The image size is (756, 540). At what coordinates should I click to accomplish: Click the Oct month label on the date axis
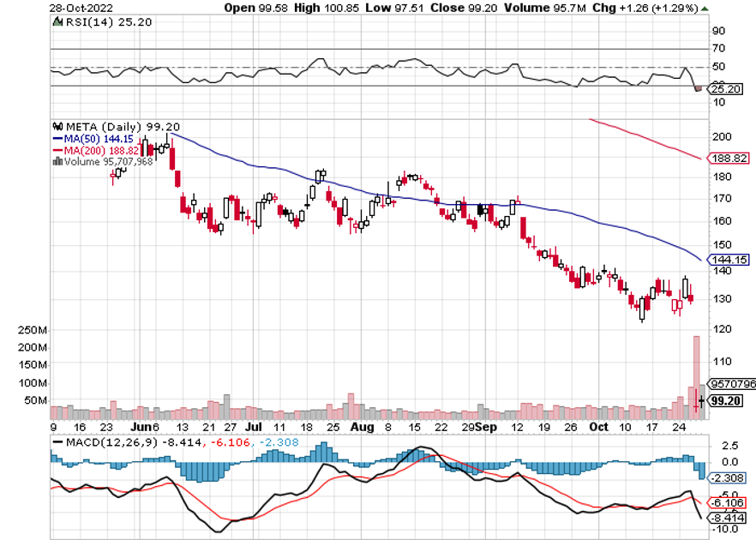pos(599,426)
